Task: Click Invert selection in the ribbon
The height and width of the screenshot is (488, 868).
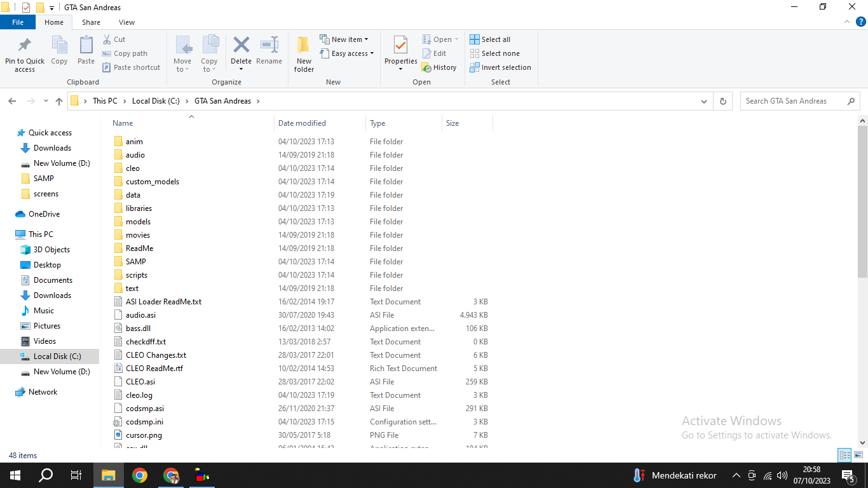Action: coord(500,67)
